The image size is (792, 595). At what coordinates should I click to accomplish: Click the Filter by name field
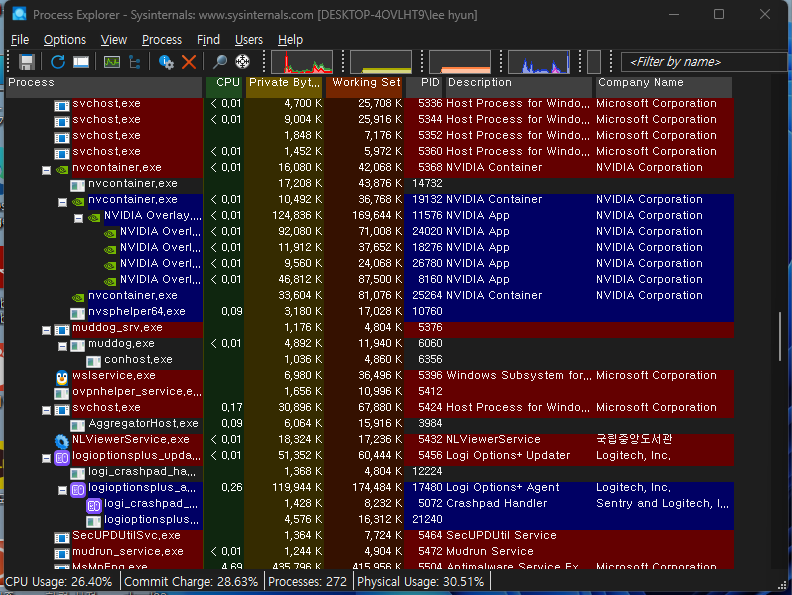click(x=700, y=62)
